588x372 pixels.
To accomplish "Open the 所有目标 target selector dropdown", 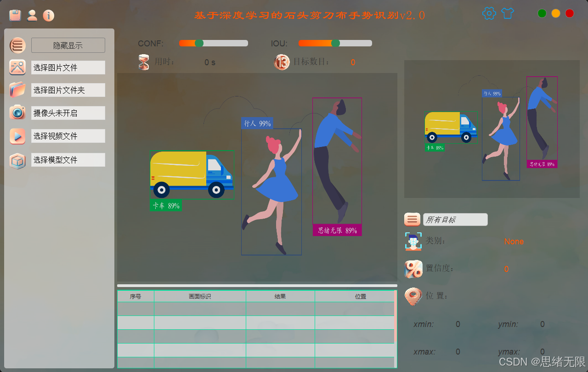I will [x=455, y=219].
